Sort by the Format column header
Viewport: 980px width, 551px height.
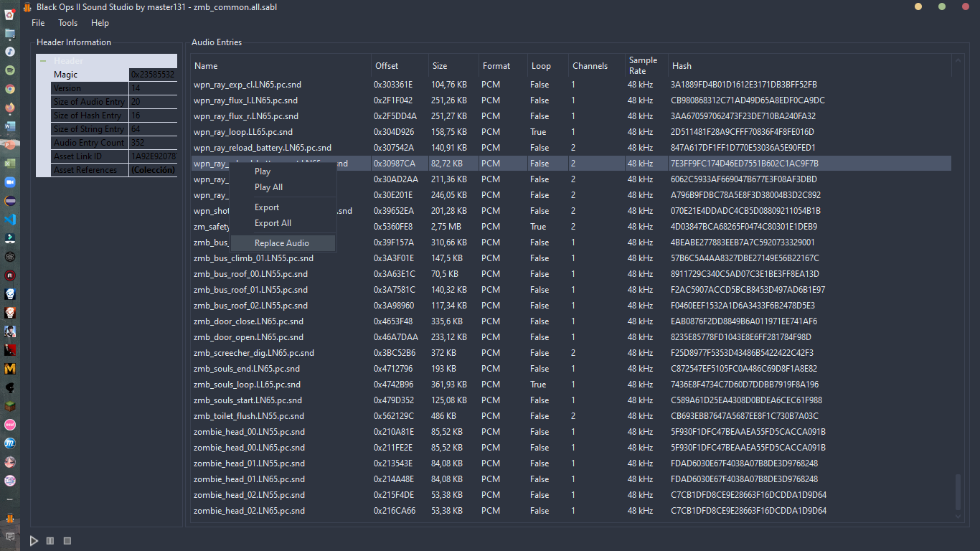[x=503, y=66]
